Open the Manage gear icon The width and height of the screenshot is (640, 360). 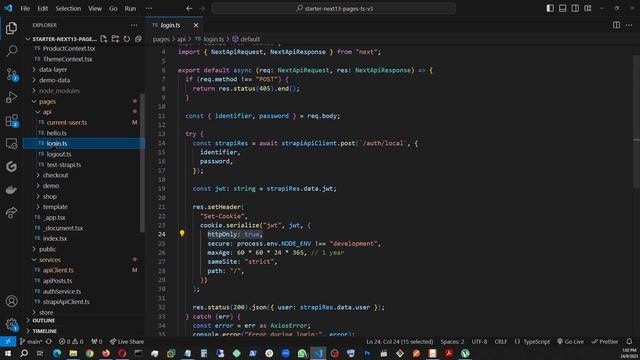click(x=11, y=324)
